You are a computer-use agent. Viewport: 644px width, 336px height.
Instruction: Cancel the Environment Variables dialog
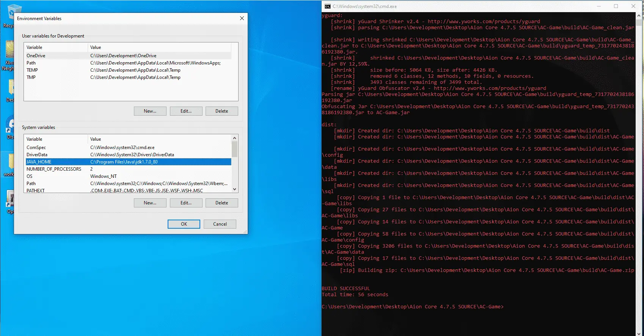point(220,224)
